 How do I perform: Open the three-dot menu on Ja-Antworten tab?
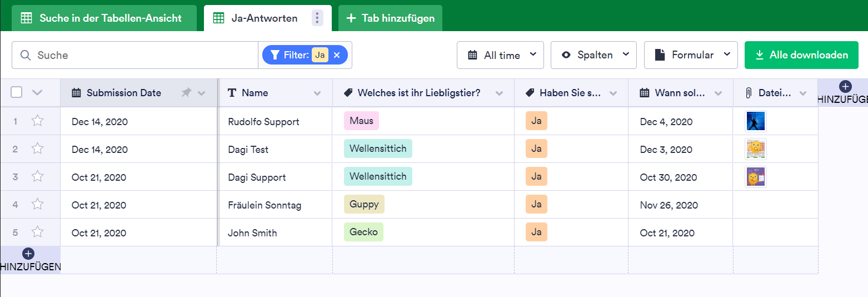tap(317, 18)
